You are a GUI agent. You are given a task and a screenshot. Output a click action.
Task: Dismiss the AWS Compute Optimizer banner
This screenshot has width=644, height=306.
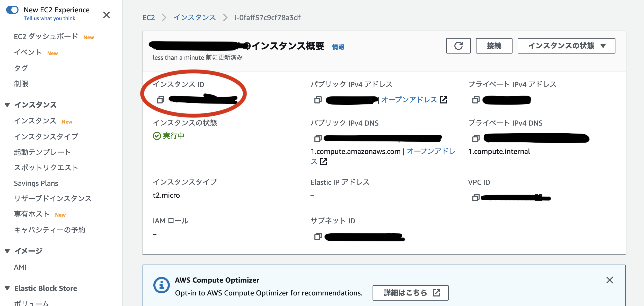(x=610, y=280)
